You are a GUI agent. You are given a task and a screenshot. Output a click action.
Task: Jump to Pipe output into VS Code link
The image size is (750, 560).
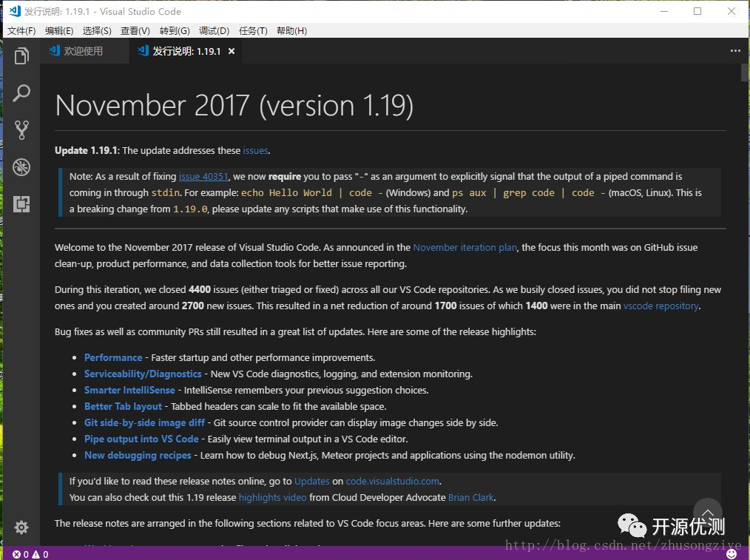[x=141, y=439]
